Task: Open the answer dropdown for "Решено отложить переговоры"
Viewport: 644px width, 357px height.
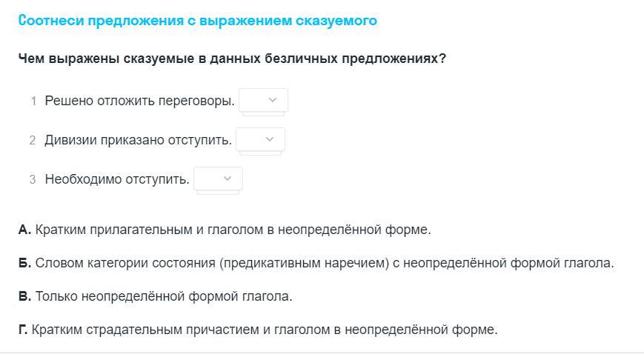Action: coord(263,100)
